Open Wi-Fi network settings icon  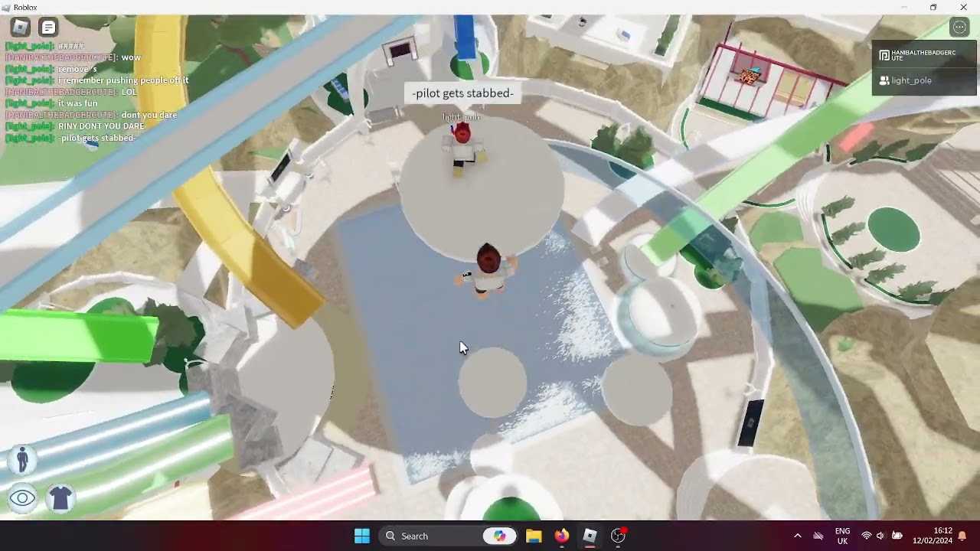tap(866, 536)
